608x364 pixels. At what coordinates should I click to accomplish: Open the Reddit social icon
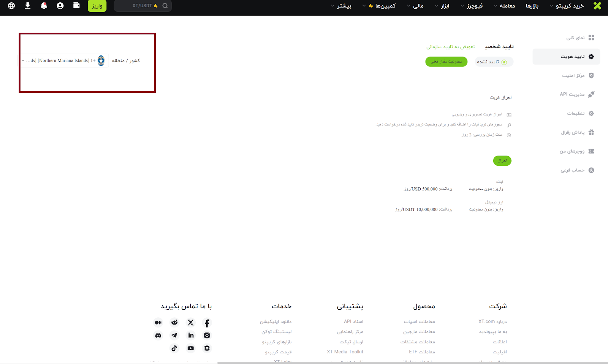click(x=174, y=323)
